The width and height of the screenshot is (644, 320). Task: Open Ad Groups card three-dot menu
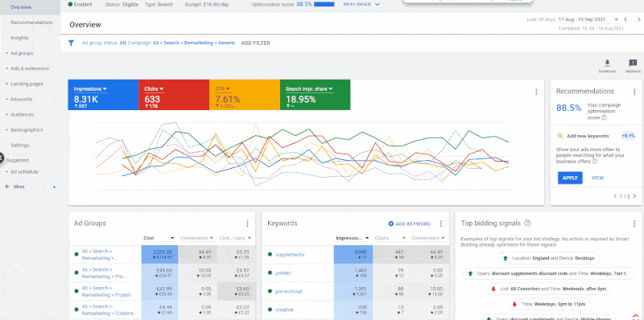(x=247, y=224)
